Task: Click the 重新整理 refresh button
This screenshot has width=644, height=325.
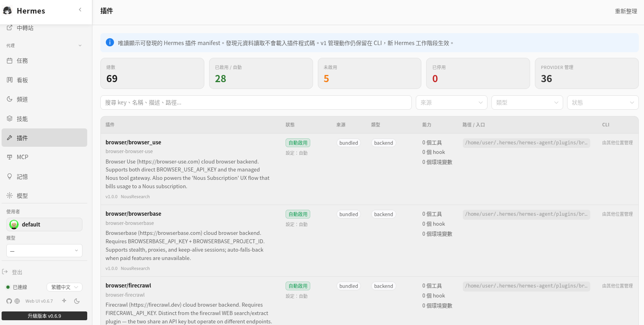Action: click(626, 11)
